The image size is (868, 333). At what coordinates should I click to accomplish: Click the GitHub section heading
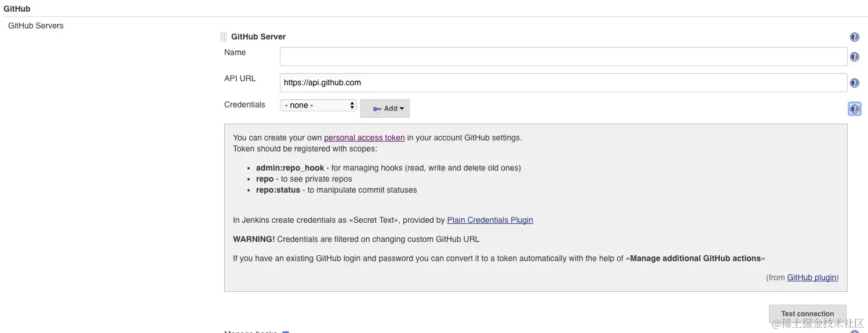point(17,9)
